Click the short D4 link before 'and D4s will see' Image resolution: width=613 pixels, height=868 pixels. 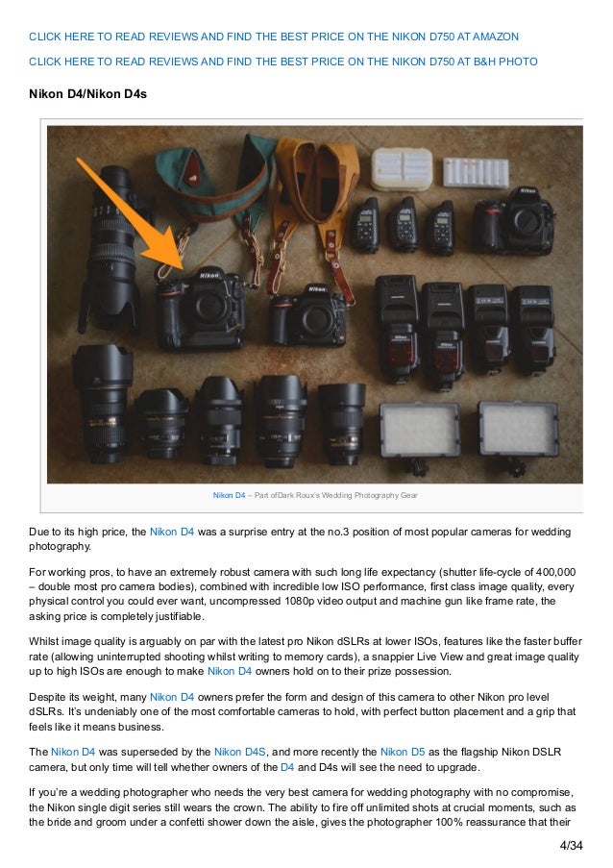(x=287, y=767)
